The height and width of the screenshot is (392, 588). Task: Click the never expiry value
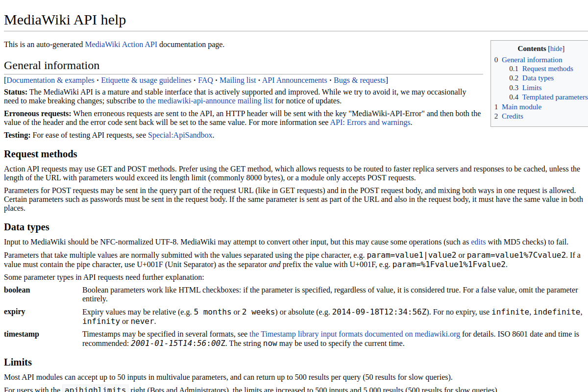[x=142, y=321]
